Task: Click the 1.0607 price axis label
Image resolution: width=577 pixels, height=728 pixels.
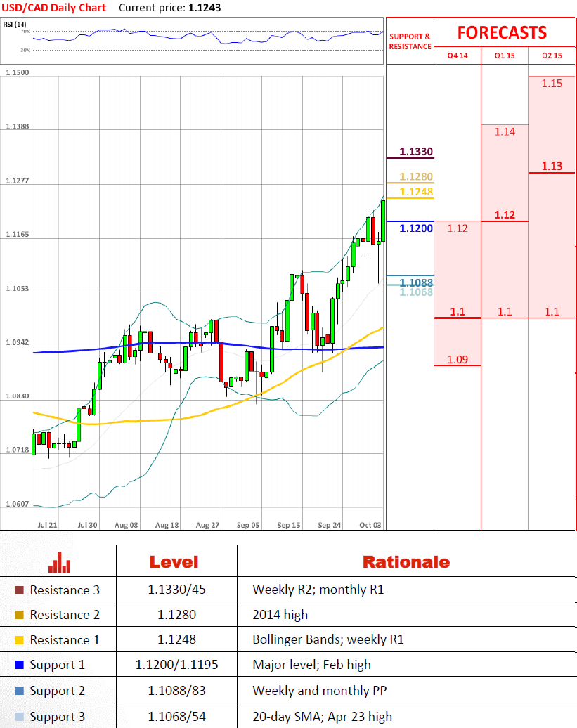Action: click(17, 505)
